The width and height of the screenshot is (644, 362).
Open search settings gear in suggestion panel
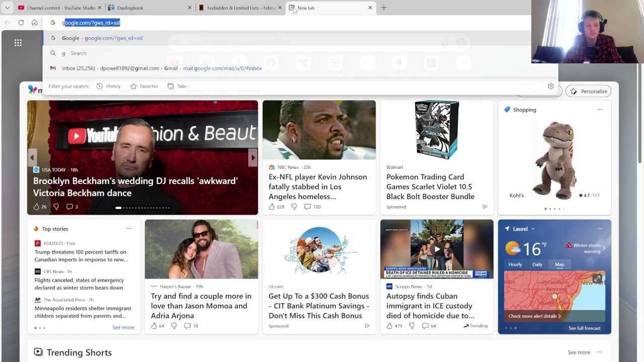(x=551, y=86)
